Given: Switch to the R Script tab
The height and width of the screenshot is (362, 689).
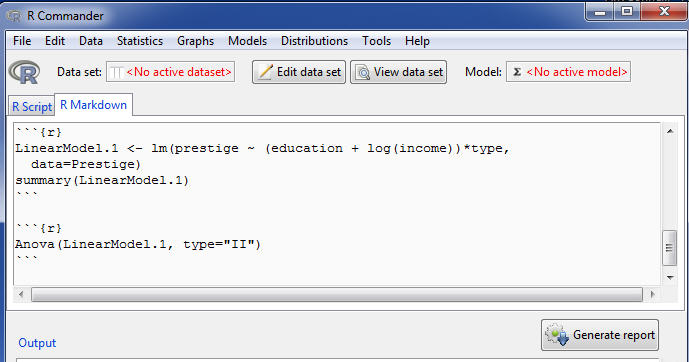Looking at the screenshot, I should [32, 107].
